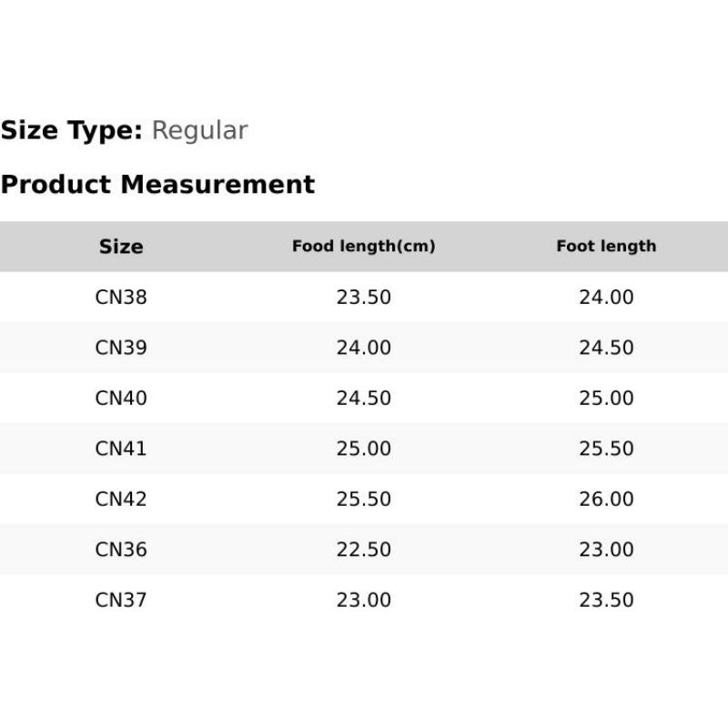Screen dimensions: 728x728
Task: Click the Food length(cm) column header
Action: tap(364, 247)
